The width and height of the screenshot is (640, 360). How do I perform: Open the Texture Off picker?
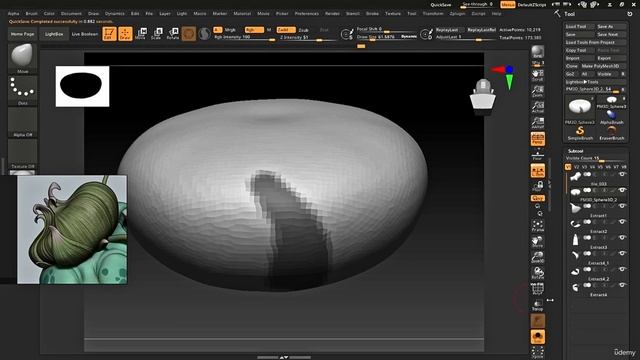(x=22, y=154)
